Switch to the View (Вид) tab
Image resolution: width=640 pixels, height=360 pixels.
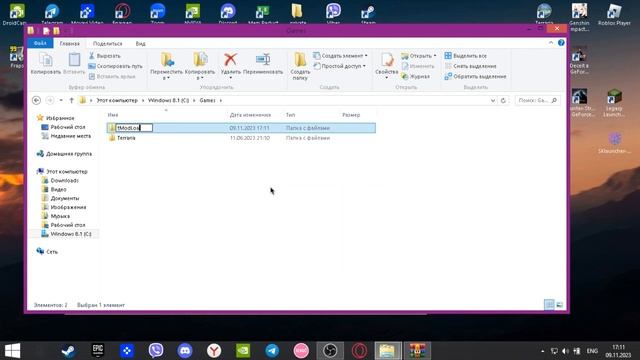140,43
